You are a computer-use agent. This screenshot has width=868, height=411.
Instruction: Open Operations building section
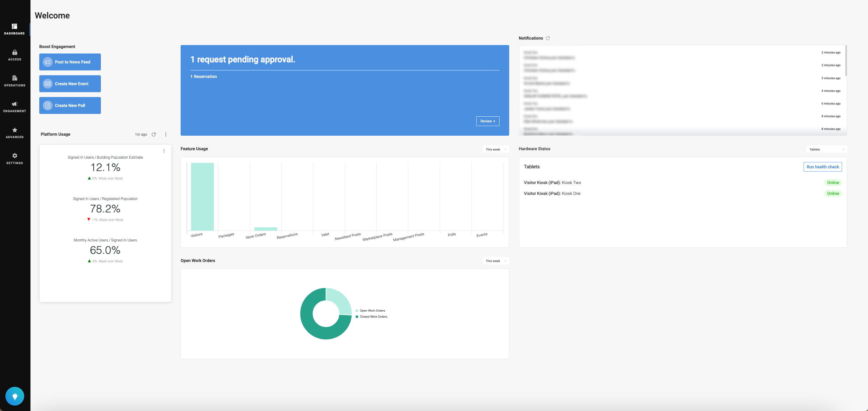(14, 81)
